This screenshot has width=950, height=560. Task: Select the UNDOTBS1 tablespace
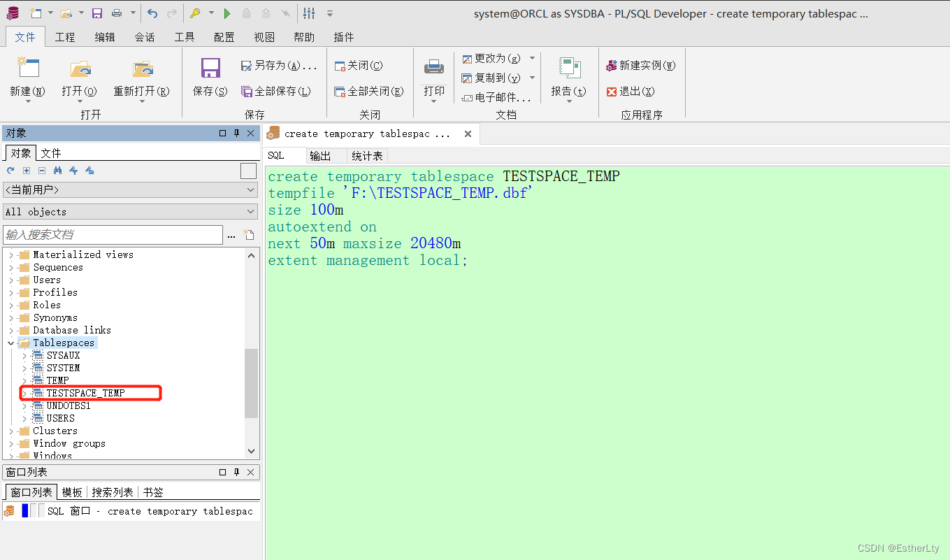tap(69, 406)
